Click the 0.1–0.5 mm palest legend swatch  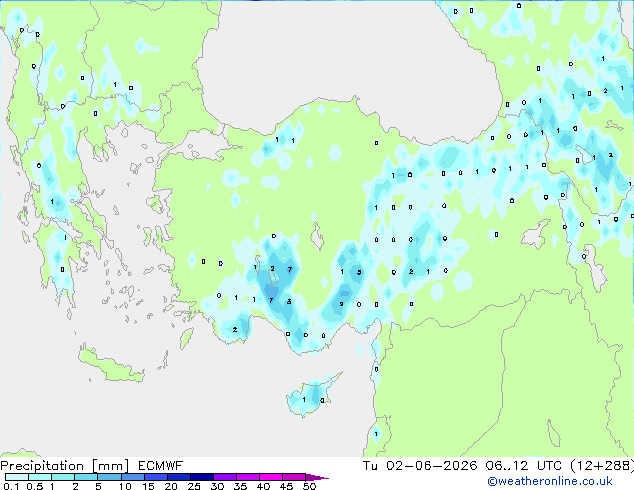17,477
